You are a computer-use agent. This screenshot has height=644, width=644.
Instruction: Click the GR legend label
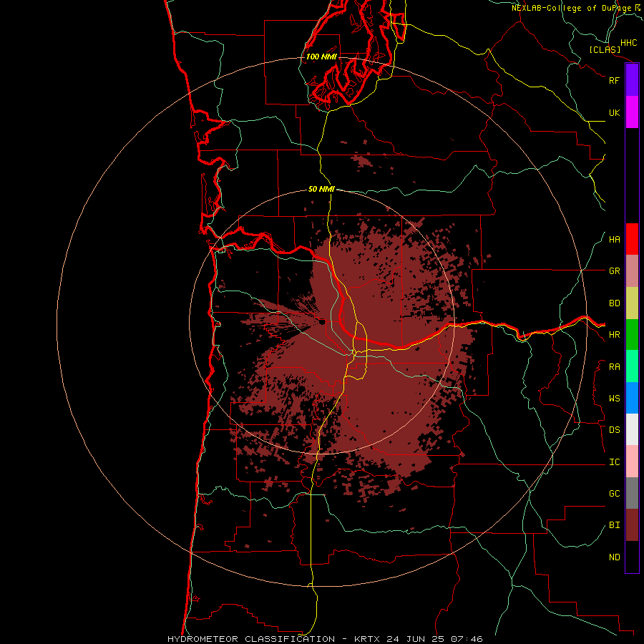coord(614,271)
